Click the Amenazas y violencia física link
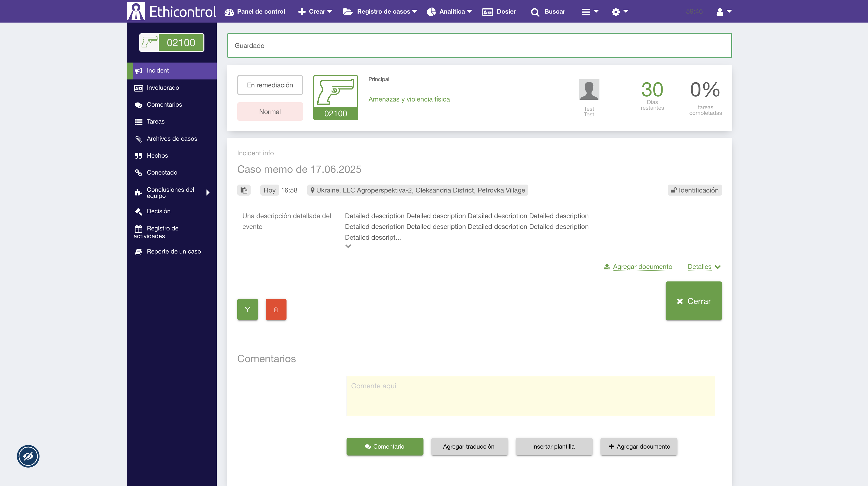 [409, 99]
